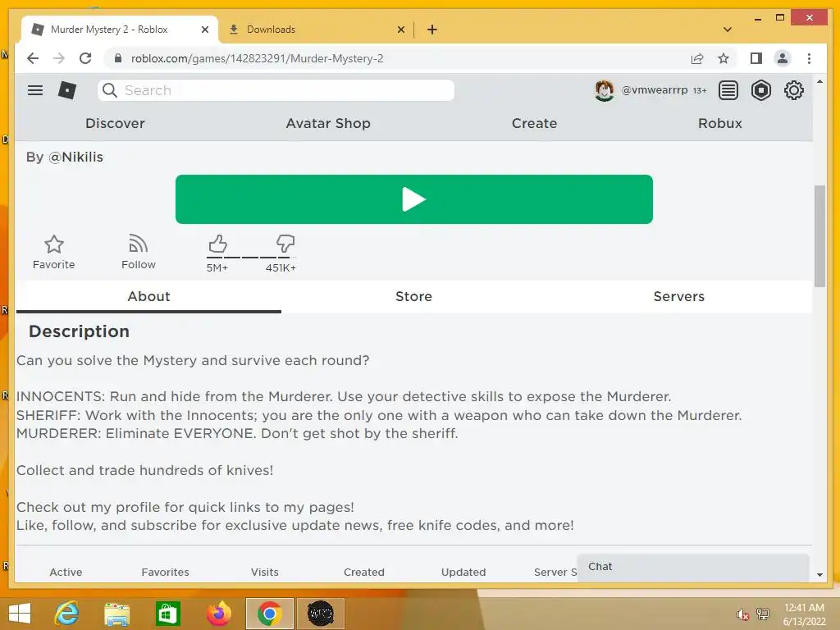The image size is (840, 630).
Task: Click the Description heading
Action: (x=79, y=331)
